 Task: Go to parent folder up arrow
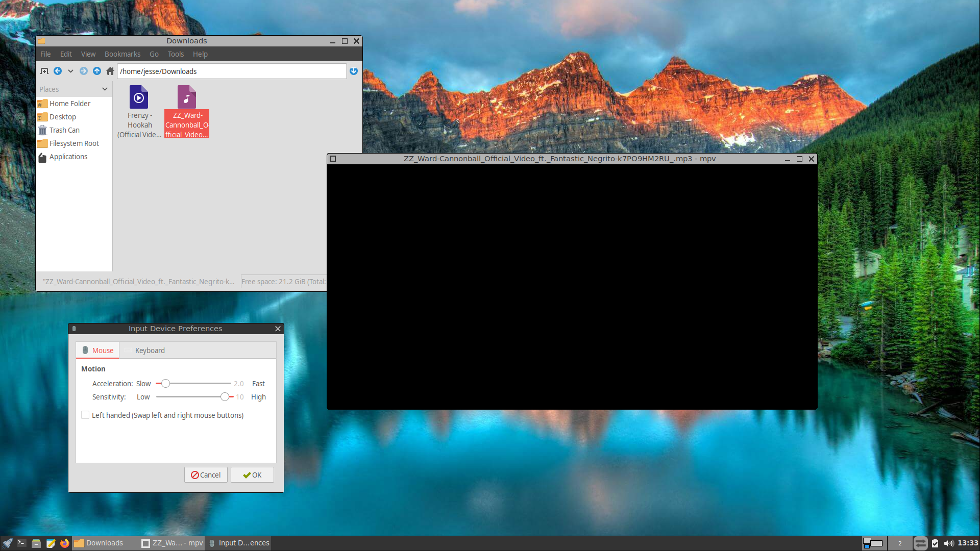click(x=97, y=71)
